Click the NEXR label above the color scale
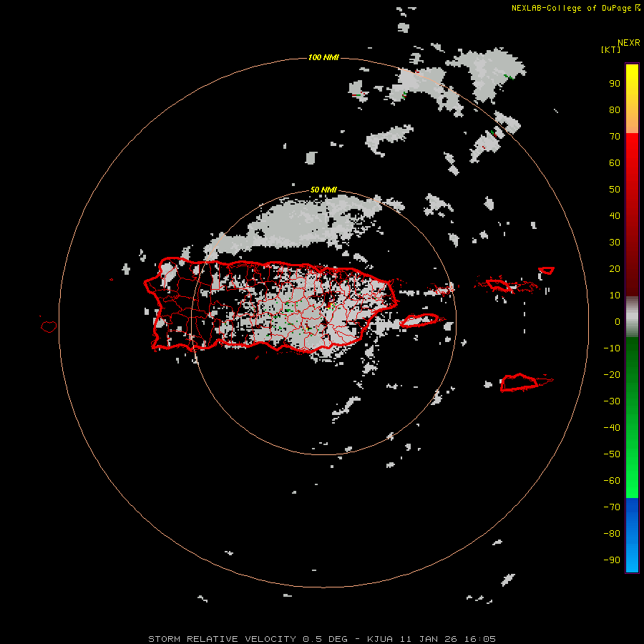Image resolution: width=644 pixels, height=644 pixels. click(x=629, y=43)
